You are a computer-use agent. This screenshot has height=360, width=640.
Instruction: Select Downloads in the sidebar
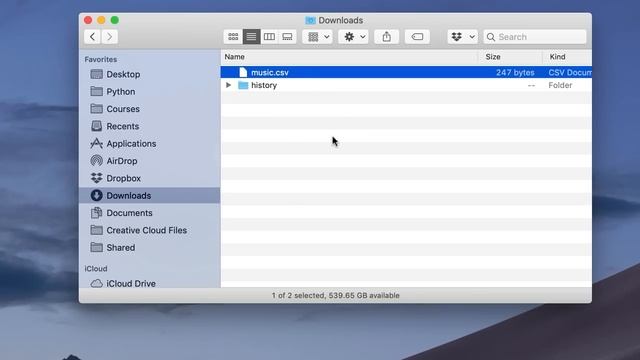[149, 196]
